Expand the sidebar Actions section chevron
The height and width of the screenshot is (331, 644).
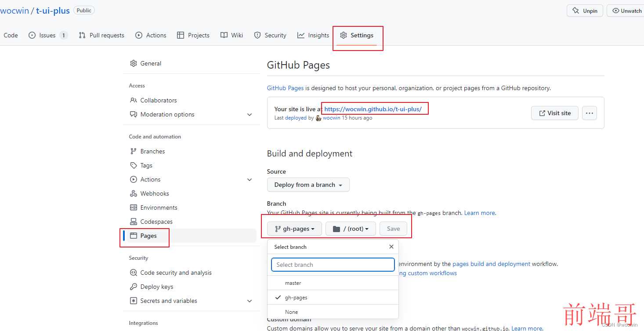click(x=250, y=179)
